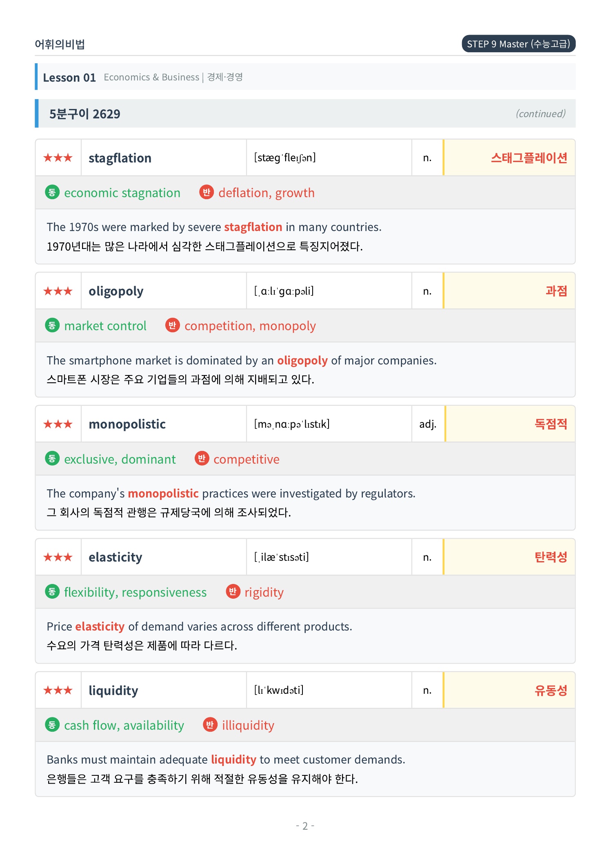This screenshot has width=611, height=868.
Task: Click the yellow meaning box showing 과점
Action: (509, 291)
